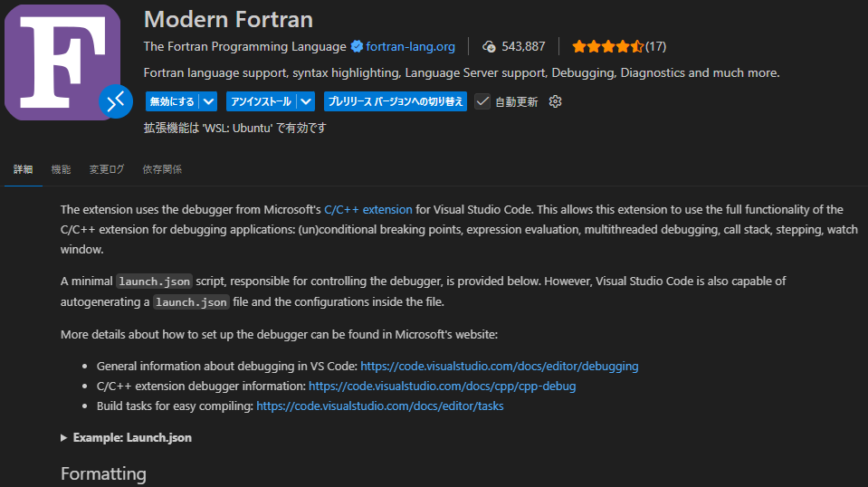Click the アンインストール button
Image resolution: width=868 pixels, height=487 pixels.
[262, 101]
